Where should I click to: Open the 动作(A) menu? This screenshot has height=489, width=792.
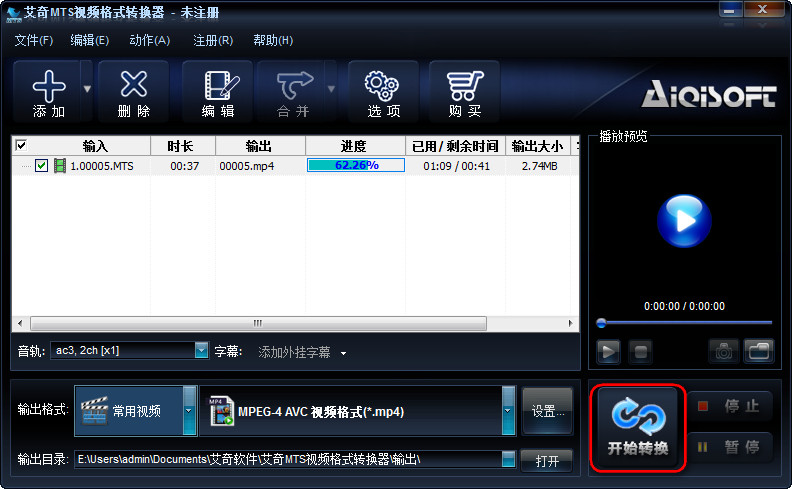[x=150, y=40]
